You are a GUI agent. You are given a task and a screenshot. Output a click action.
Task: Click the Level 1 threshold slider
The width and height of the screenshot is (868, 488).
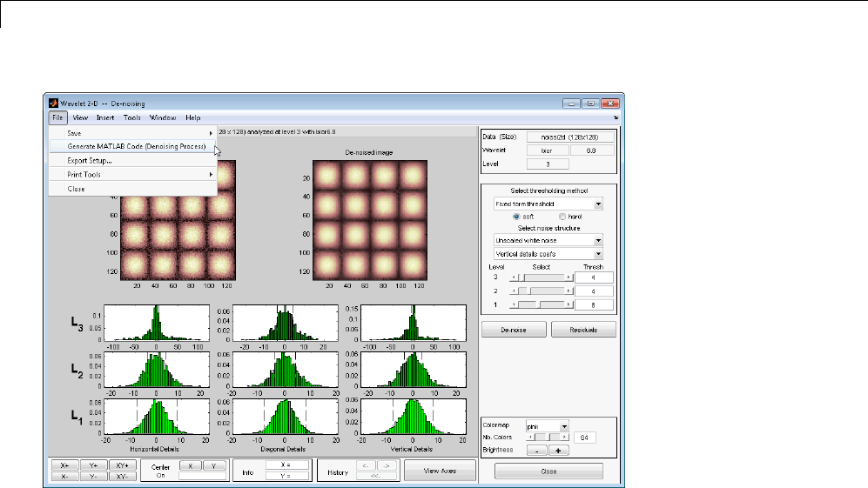(x=540, y=305)
